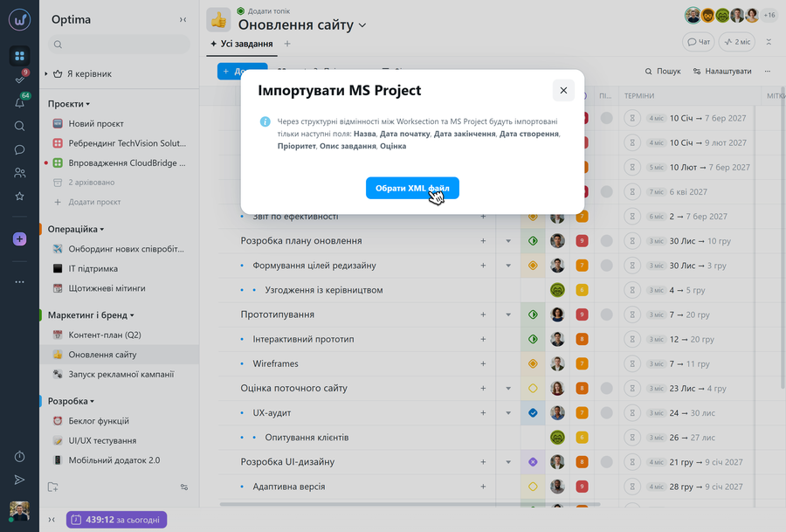Open tasks icon with badge 9
Viewport: 786px width, 532px height.
(x=19, y=79)
